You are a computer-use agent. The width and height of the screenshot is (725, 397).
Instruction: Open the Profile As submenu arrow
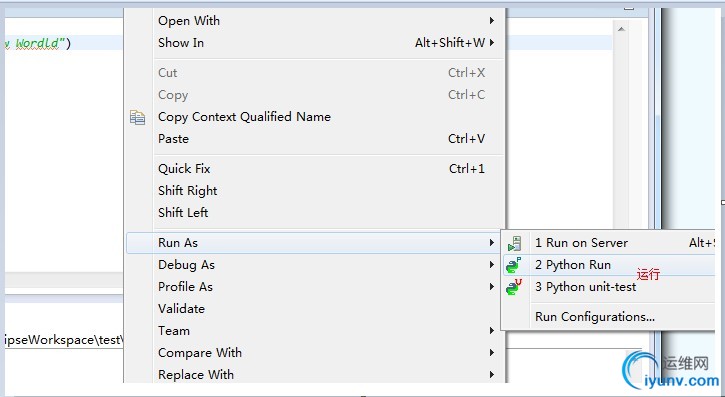[492, 287]
